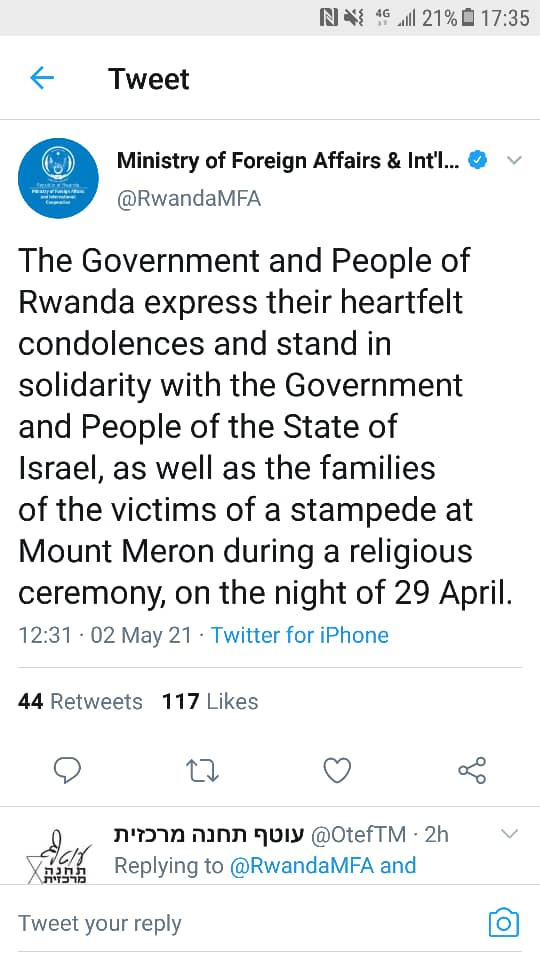Open Ministry of Foreign Affairs account name
The image size is (540, 960).
tap(287, 161)
